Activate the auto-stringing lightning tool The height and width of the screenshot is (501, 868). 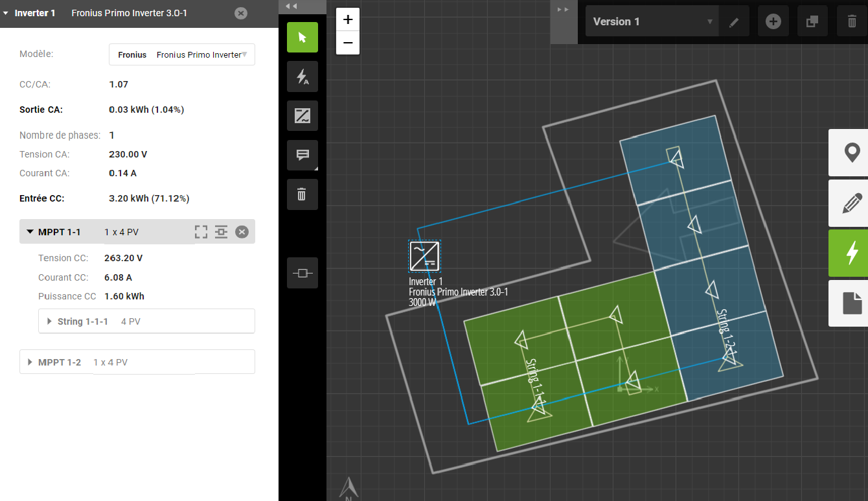pos(303,77)
